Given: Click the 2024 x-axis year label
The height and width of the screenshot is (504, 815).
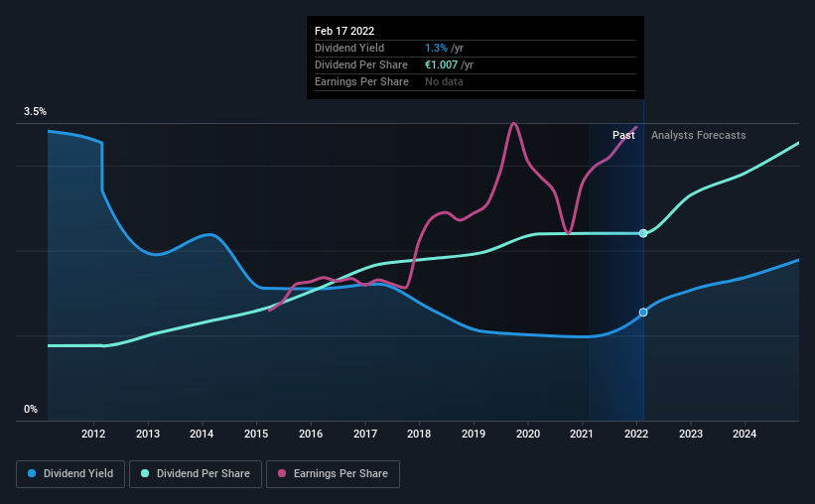Looking at the screenshot, I should click(745, 434).
